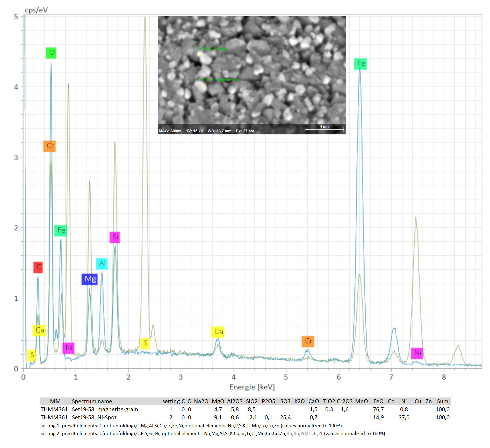This screenshot has width=490, height=448.
Task: Click the Energie [keV] axis title
Action: (x=252, y=387)
